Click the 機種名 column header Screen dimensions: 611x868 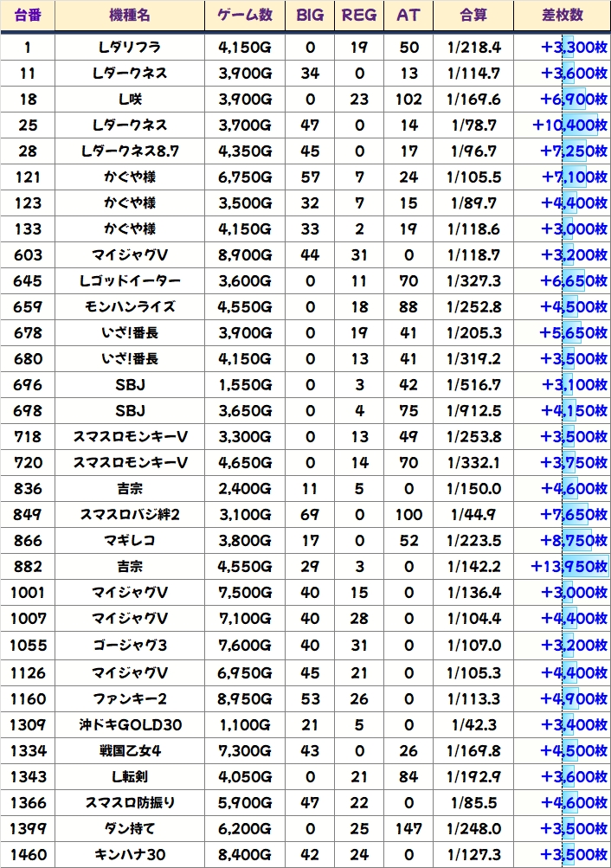click(130, 16)
